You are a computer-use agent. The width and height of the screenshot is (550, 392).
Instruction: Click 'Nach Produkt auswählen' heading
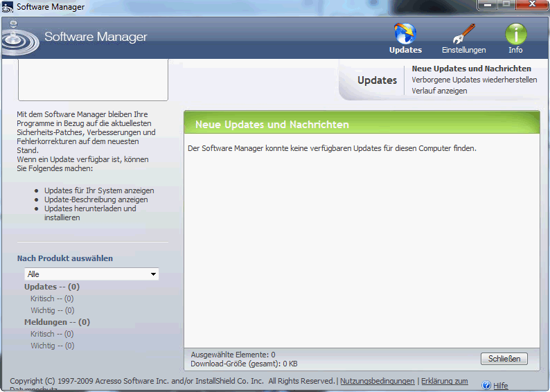[65, 258]
